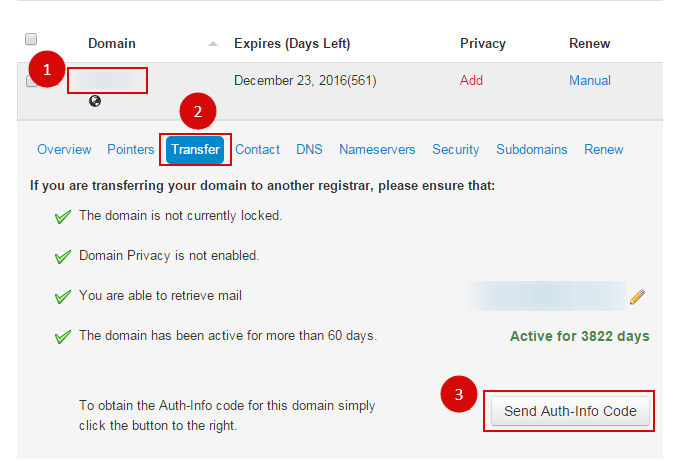687x461 pixels.
Task: Open the Overview tab
Action: [64, 150]
